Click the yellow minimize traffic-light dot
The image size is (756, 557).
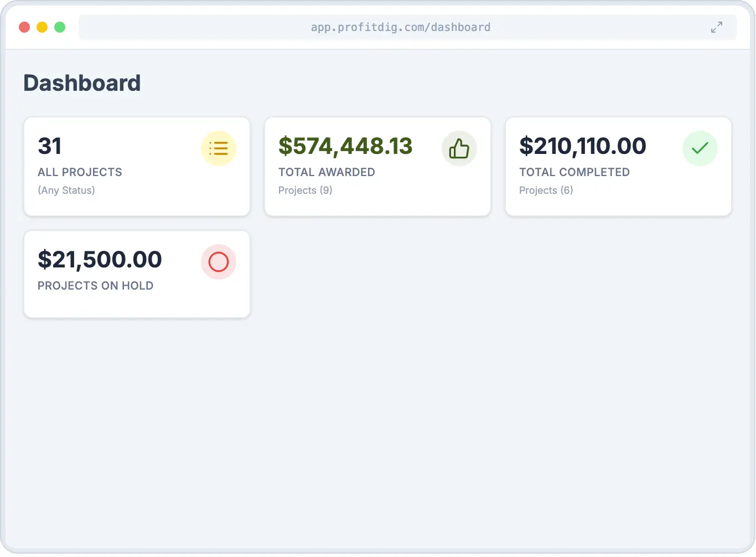42,27
